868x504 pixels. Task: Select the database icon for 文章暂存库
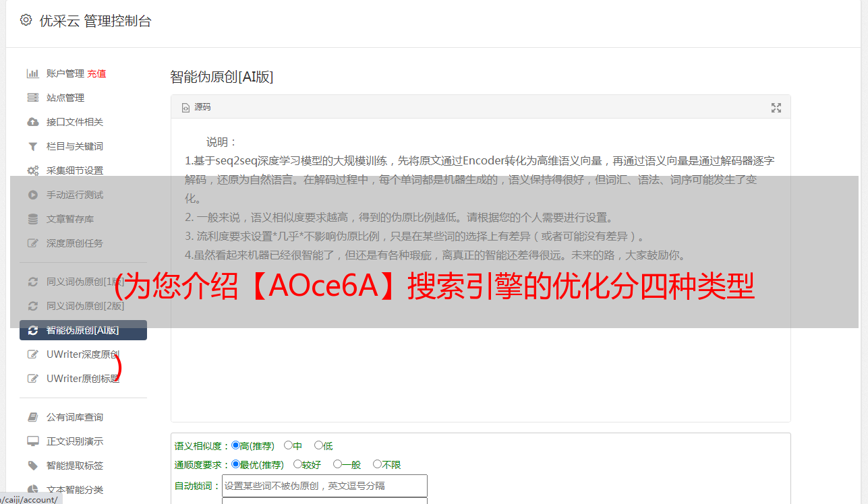pos(32,219)
